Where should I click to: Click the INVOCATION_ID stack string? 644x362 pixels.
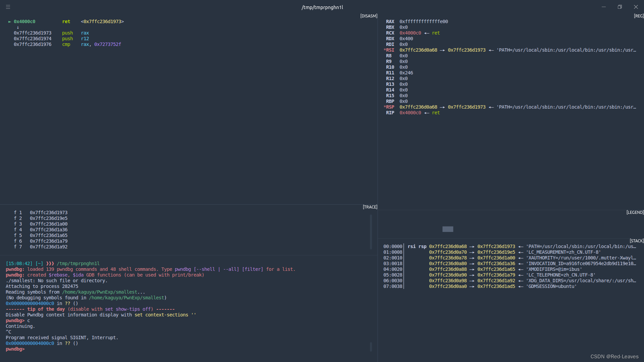pos(581,263)
